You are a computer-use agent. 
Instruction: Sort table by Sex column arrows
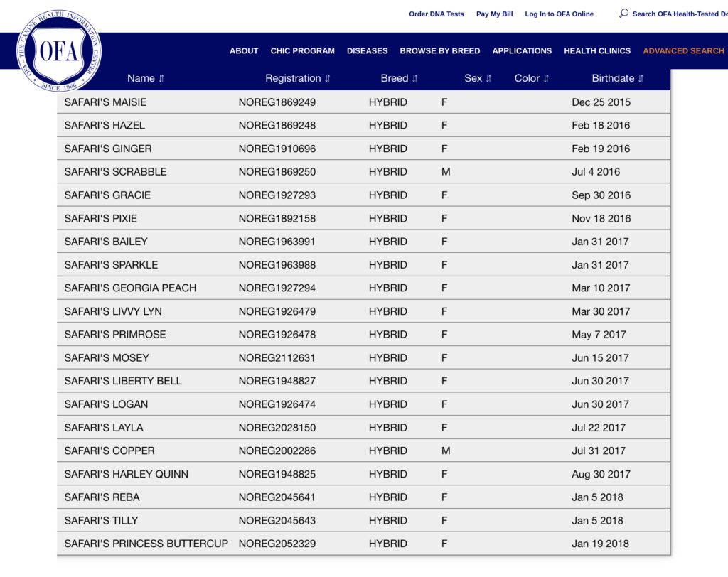pos(488,78)
